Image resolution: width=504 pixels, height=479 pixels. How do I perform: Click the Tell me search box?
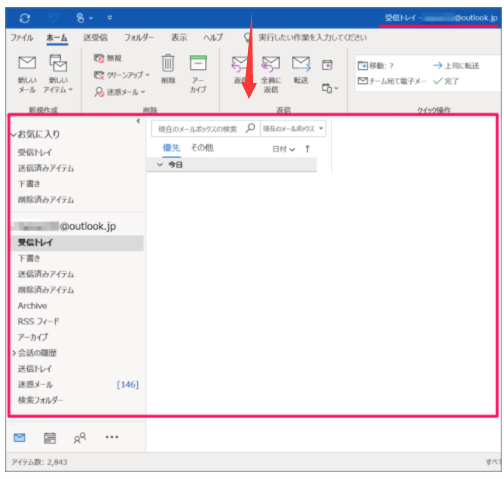pyautogui.click(x=313, y=37)
